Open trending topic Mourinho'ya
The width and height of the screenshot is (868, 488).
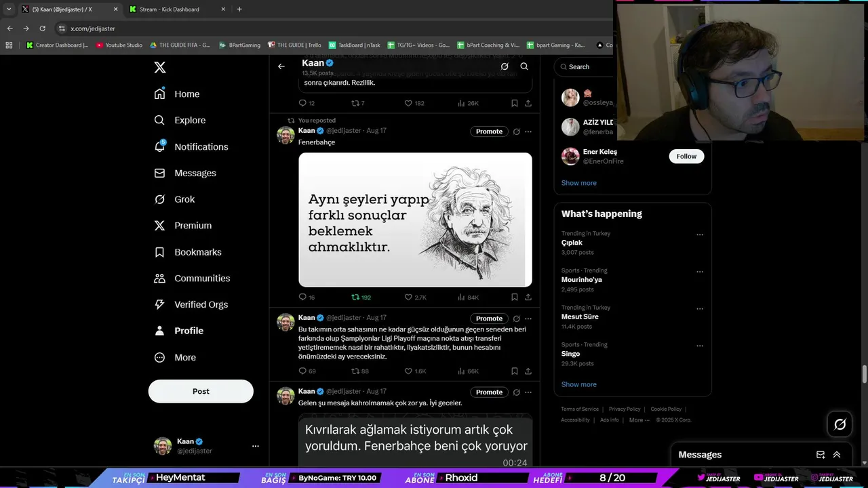click(x=581, y=280)
